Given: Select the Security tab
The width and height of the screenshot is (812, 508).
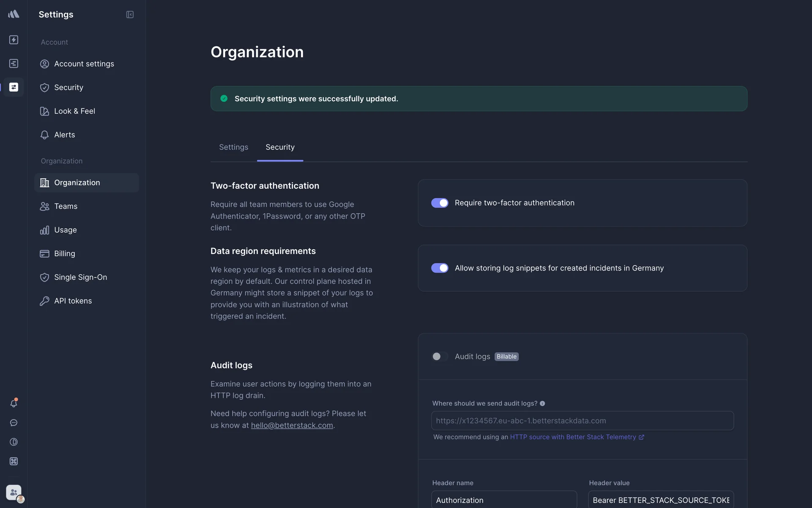Looking at the screenshot, I should point(280,147).
